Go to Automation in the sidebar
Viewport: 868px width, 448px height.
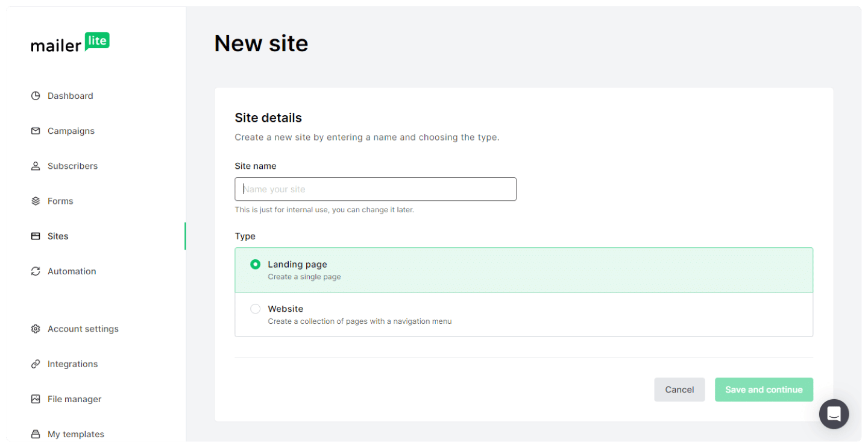pos(72,271)
